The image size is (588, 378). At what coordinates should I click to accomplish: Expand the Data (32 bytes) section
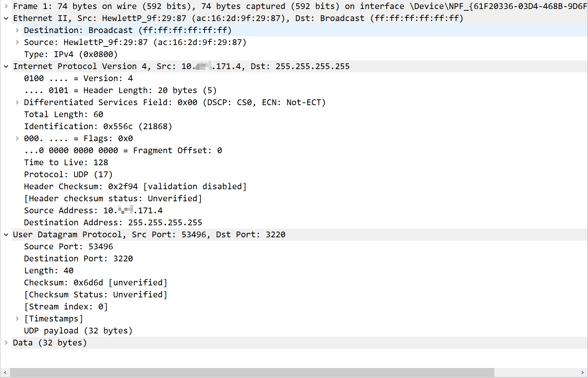pyautogui.click(x=6, y=343)
